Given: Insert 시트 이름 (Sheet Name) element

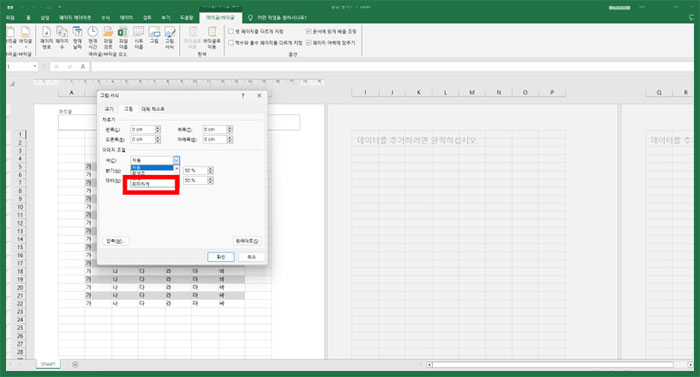Looking at the screenshot, I should 139,38.
